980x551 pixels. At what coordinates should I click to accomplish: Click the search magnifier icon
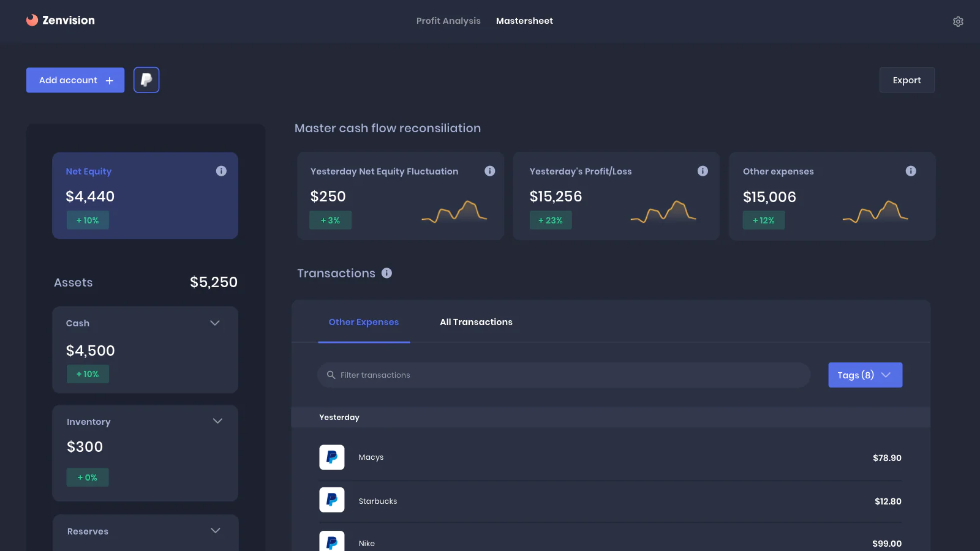(x=331, y=375)
